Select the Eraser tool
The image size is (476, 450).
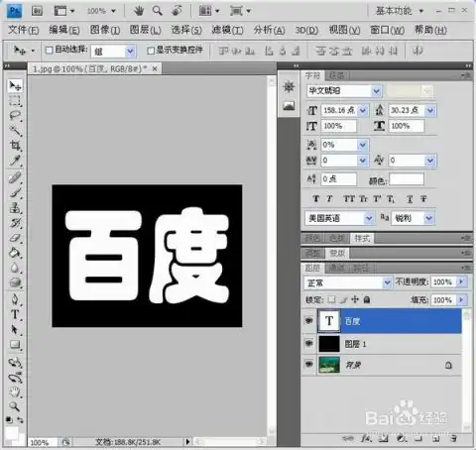[15, 238]
